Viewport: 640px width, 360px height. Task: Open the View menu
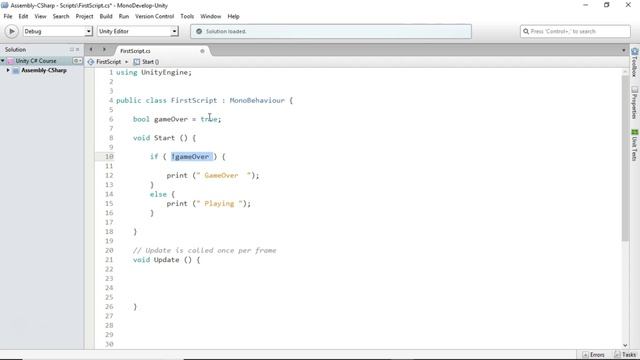point(40,16)
